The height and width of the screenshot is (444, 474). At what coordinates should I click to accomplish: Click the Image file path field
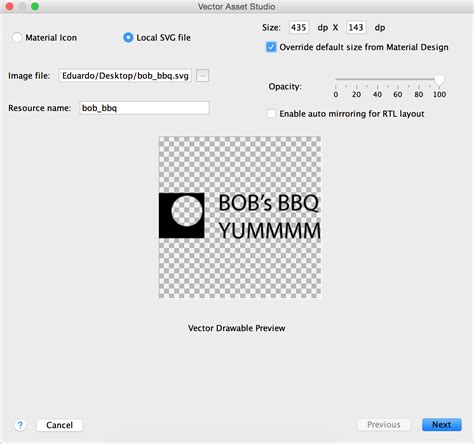click(125, 76)
